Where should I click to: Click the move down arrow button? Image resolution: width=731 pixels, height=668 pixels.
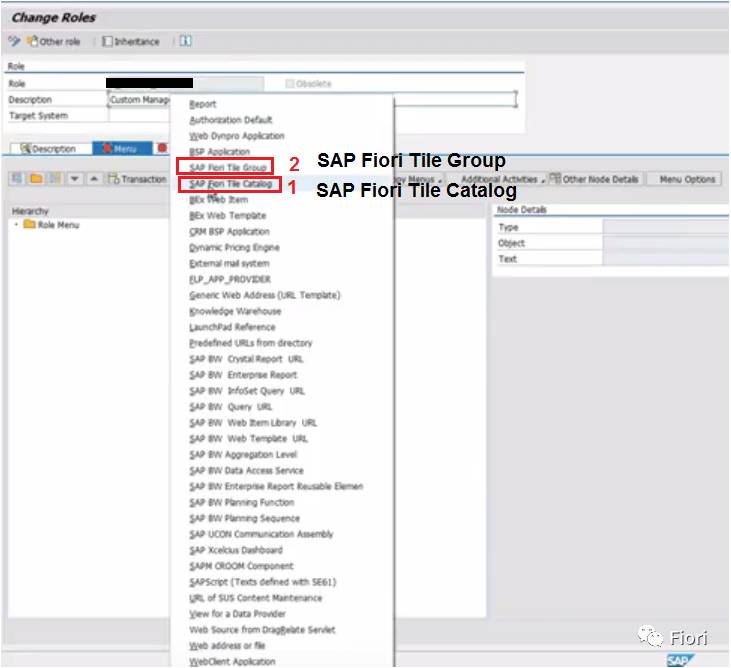click(75, 179)
